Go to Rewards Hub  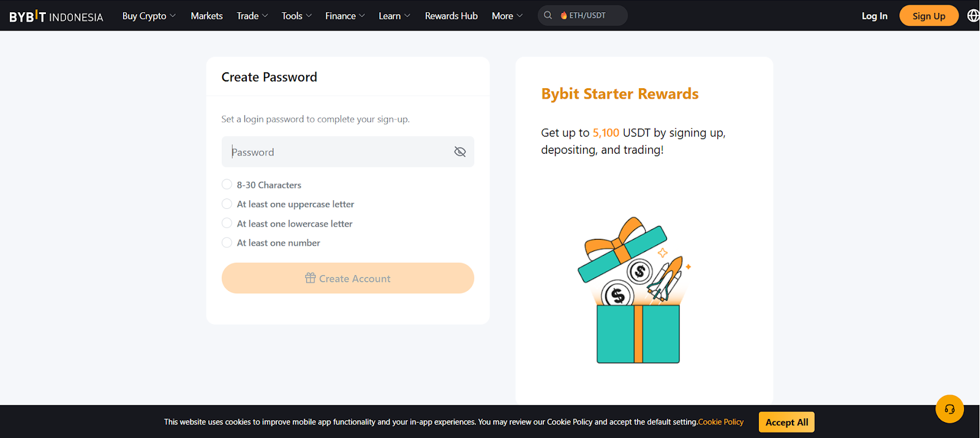pyautogui.click(x=451, y=16)
